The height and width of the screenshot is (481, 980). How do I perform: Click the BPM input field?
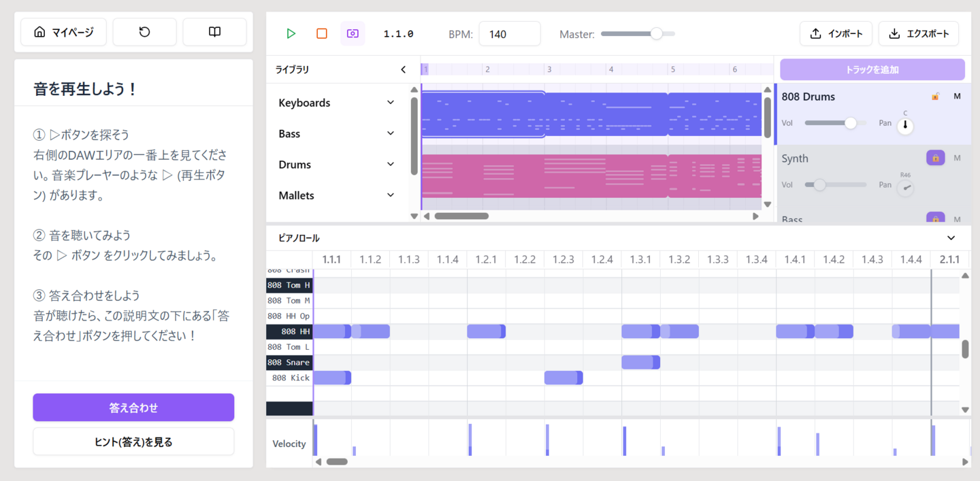pos(509,33)
